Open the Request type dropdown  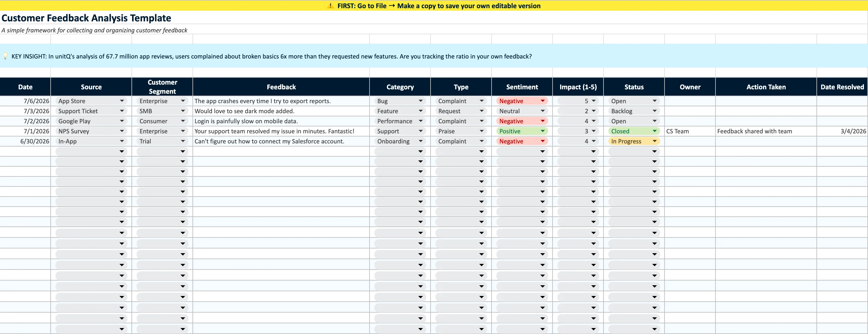(461, 111)
